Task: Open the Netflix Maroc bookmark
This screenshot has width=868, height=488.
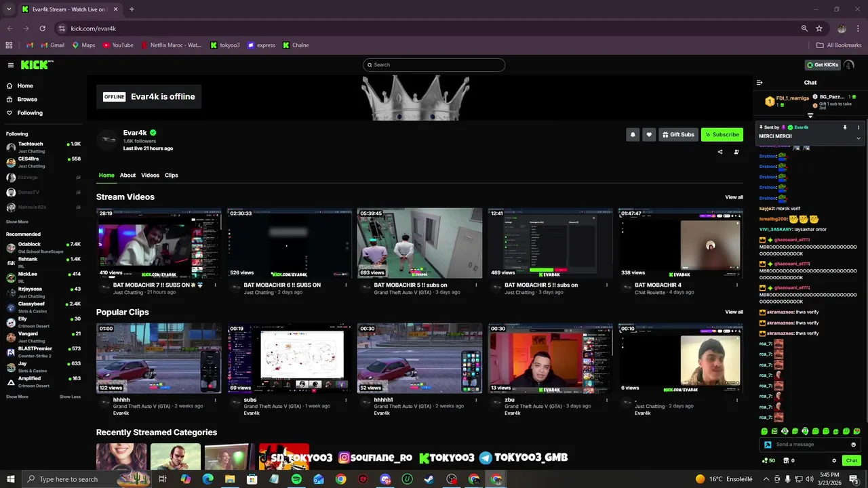Action: click(171, 45)
